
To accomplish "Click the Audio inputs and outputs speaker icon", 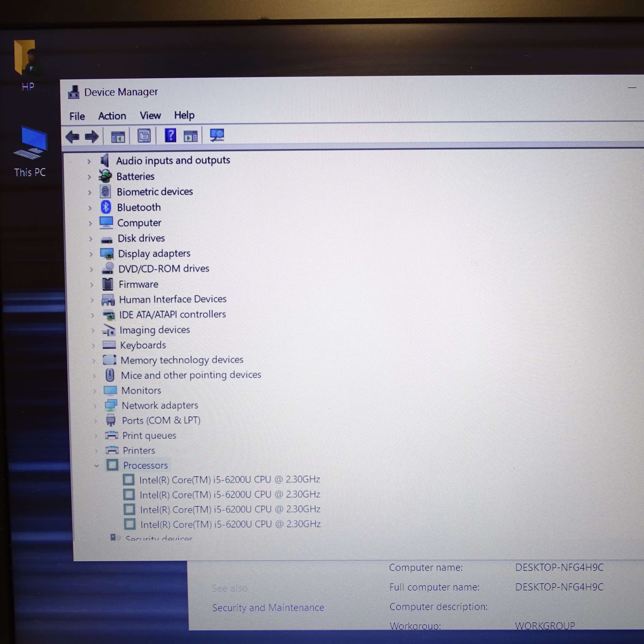I will tap(105, 161).
